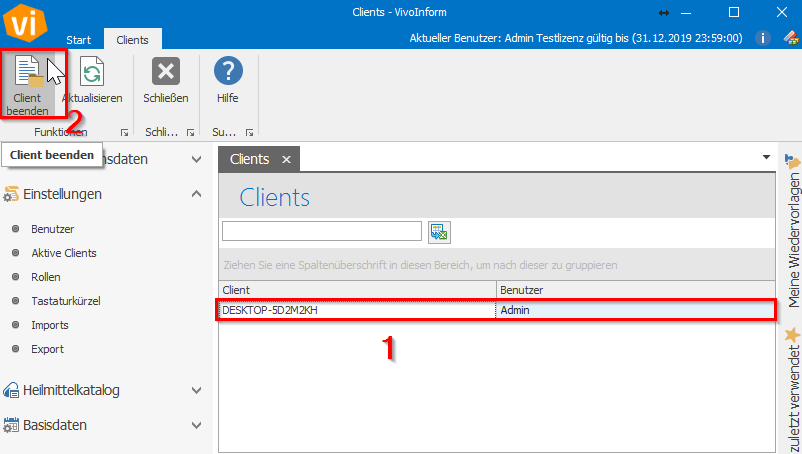The image size is (802, 454).
Task: Select the Admin user cell
Action: [635, 310]
